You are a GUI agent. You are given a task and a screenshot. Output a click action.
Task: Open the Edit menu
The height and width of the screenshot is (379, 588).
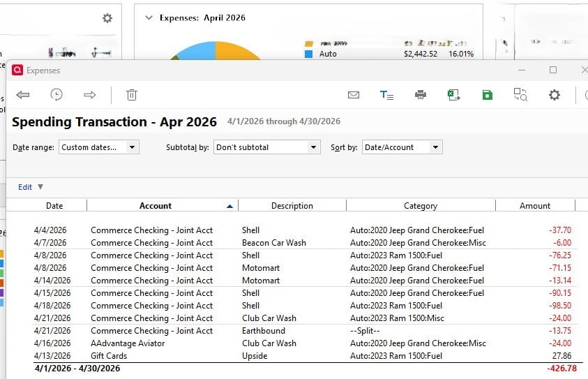click(31, 187)
